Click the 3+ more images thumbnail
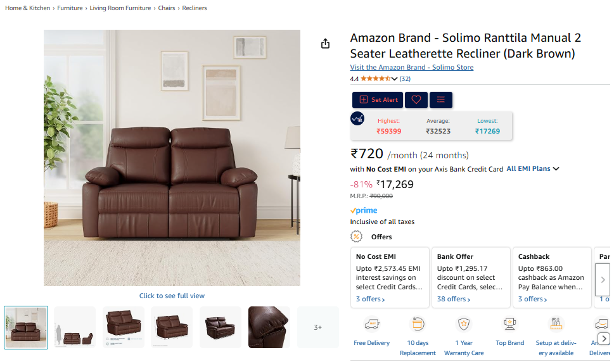 (318, 327)
